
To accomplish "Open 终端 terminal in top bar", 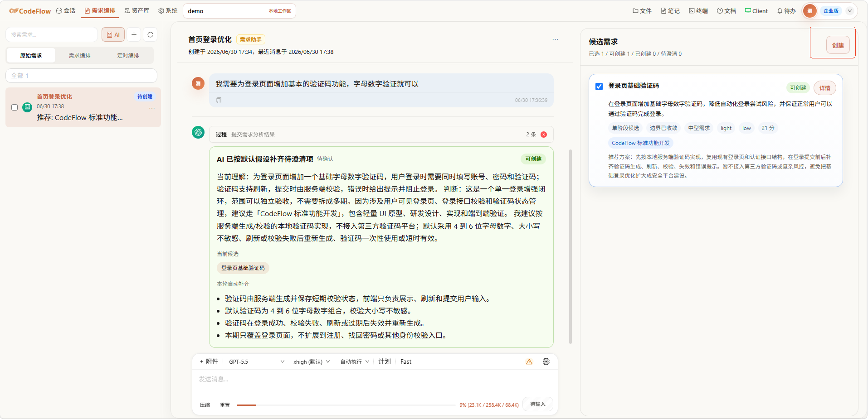I will (x=698, y=11).
